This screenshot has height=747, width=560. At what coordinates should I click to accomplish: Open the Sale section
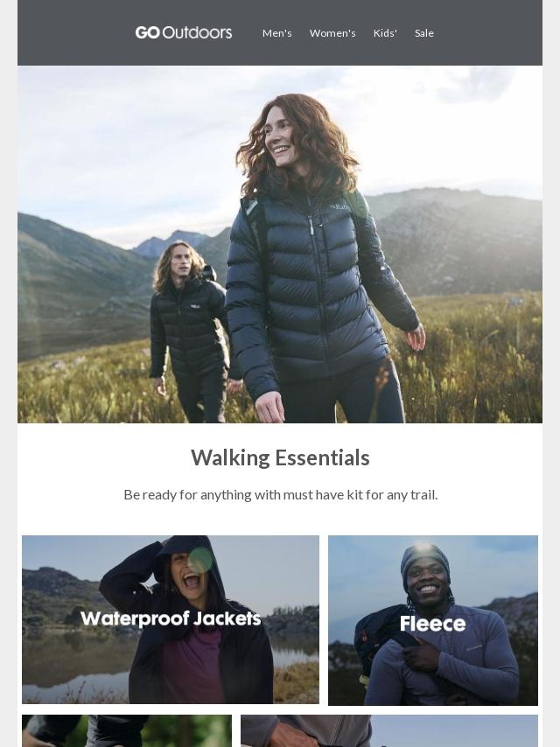coord(424,33)
